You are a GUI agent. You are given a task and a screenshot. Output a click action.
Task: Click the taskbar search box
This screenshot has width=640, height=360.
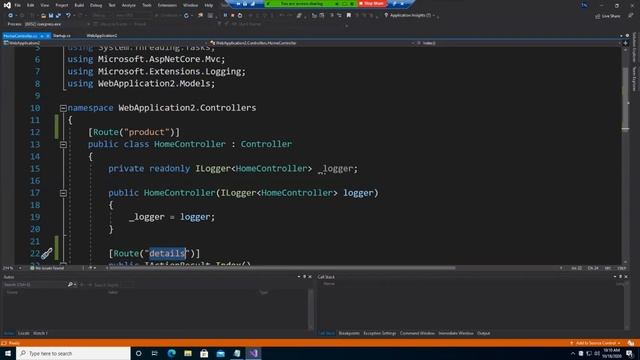tap(73, 353)
